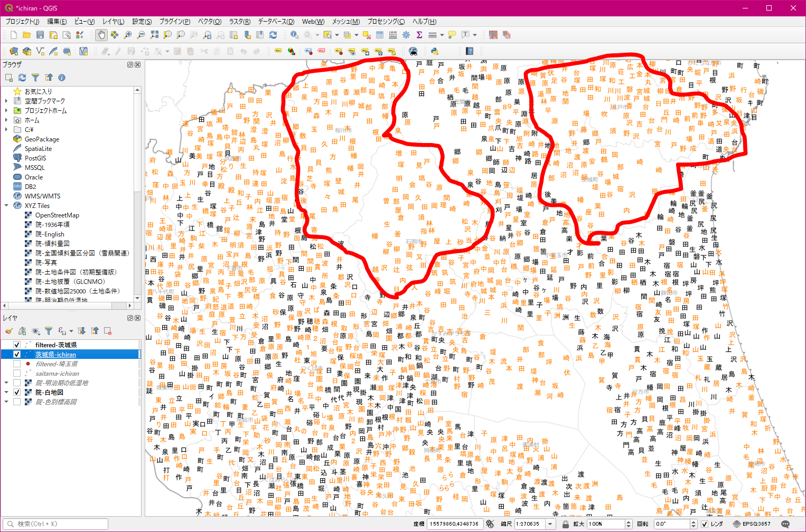Open the attribute table icon
Image resolution: width=806 pixels, height=532 pixels.
(x=380, y=35)
